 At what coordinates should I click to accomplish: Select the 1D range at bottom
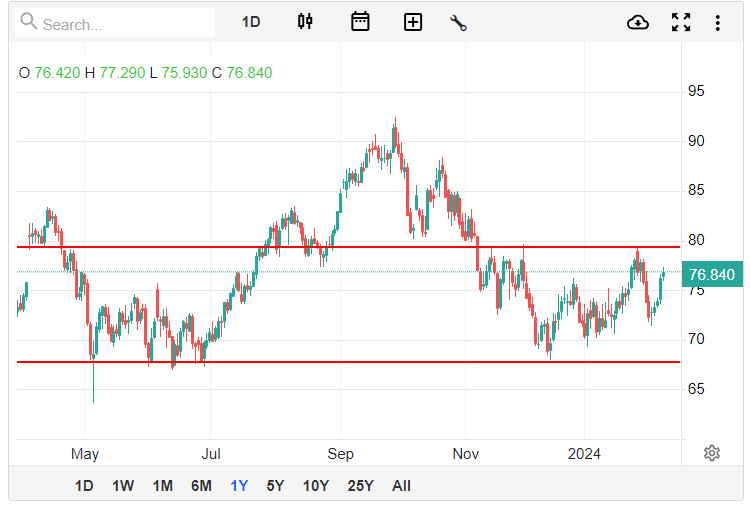click(84, 486)
